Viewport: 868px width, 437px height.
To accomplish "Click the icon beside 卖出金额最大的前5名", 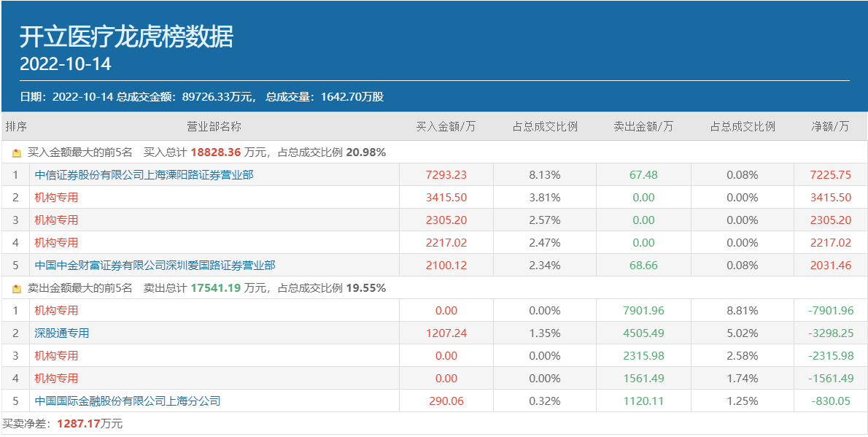I will (17, 289).
